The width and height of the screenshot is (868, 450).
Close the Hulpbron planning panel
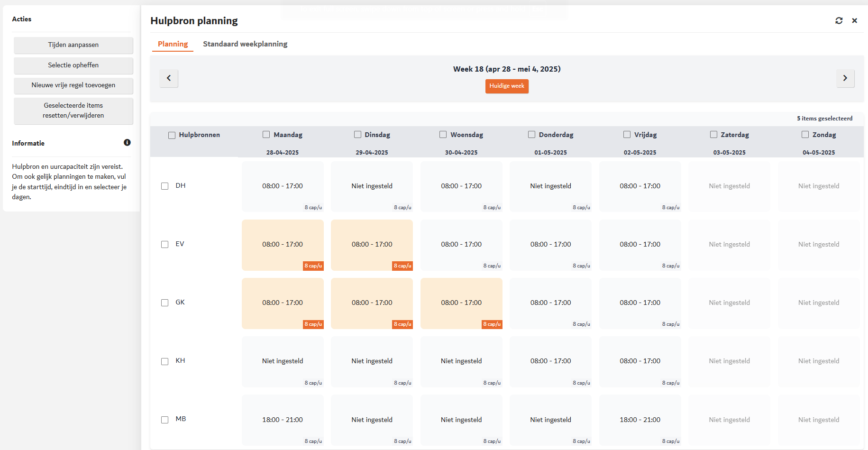(x=854, y=20)
